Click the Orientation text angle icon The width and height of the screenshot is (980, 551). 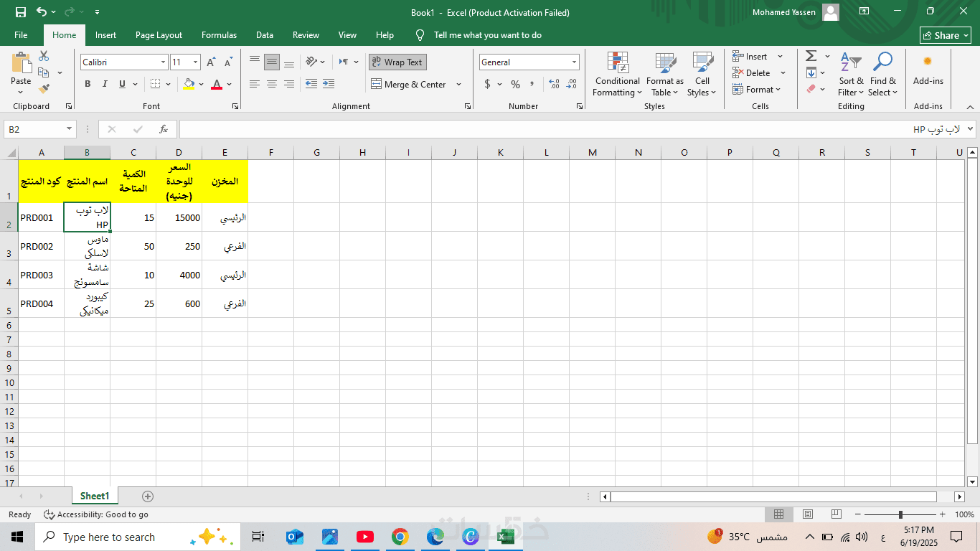coord(311,62)
